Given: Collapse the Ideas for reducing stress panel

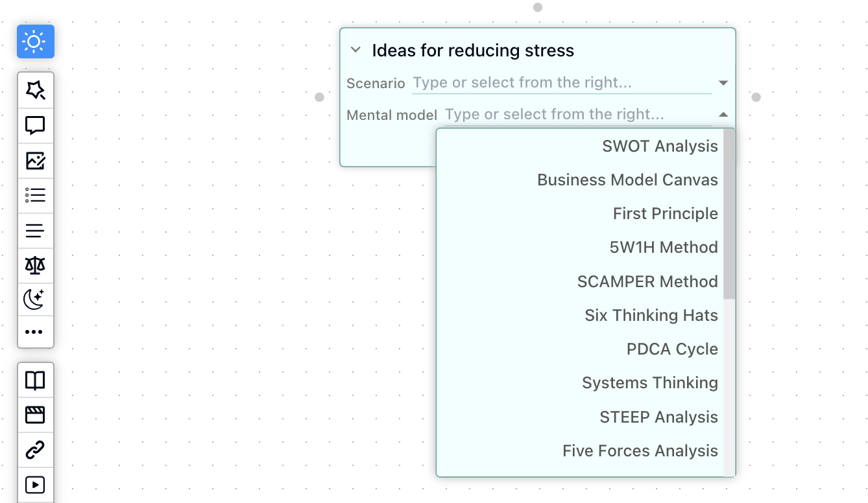Looking at the screenshot, I should pos(356,49).
